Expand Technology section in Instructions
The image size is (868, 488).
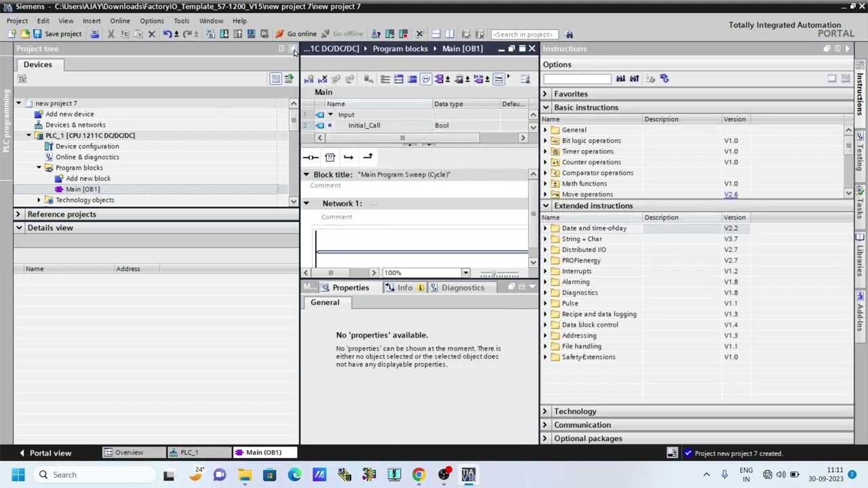coord(545,411)
